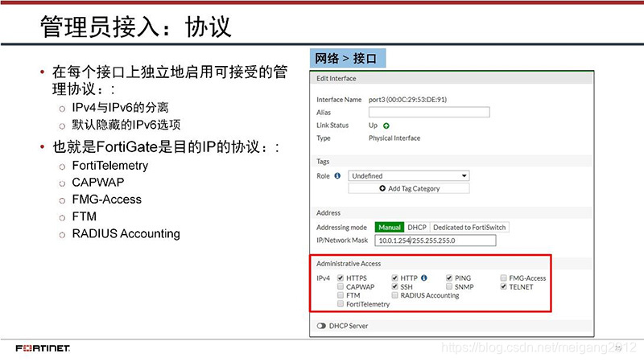Select the DHCP addressing mode
Viewport: 644px width, 362px height.
pyautogui.click(x=417, y=227)
